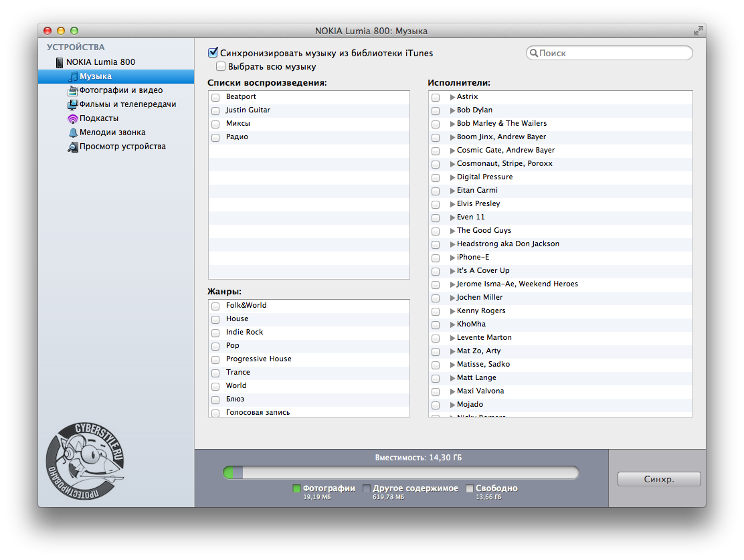Image resolution: width=744 pixels, height=560 pixels.
Task: Check the Bob Dylan artist checkbox
Action: click(x=436, y=110)
